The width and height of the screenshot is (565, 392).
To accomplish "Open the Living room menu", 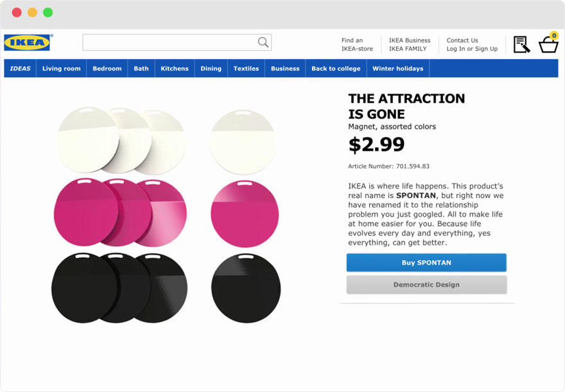I will pos(62,69).
